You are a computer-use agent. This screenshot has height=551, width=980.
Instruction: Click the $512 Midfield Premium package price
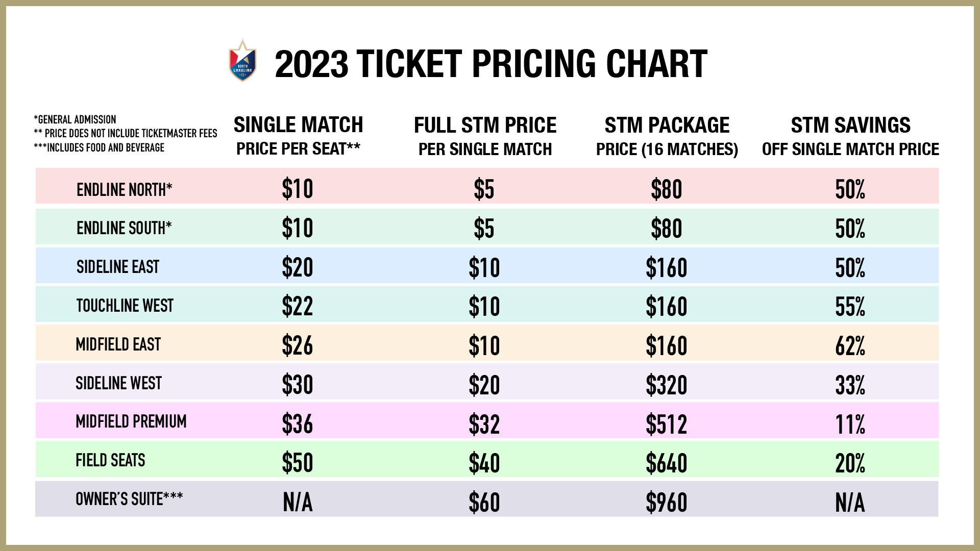pyautogui.click(x=667, y=424)
